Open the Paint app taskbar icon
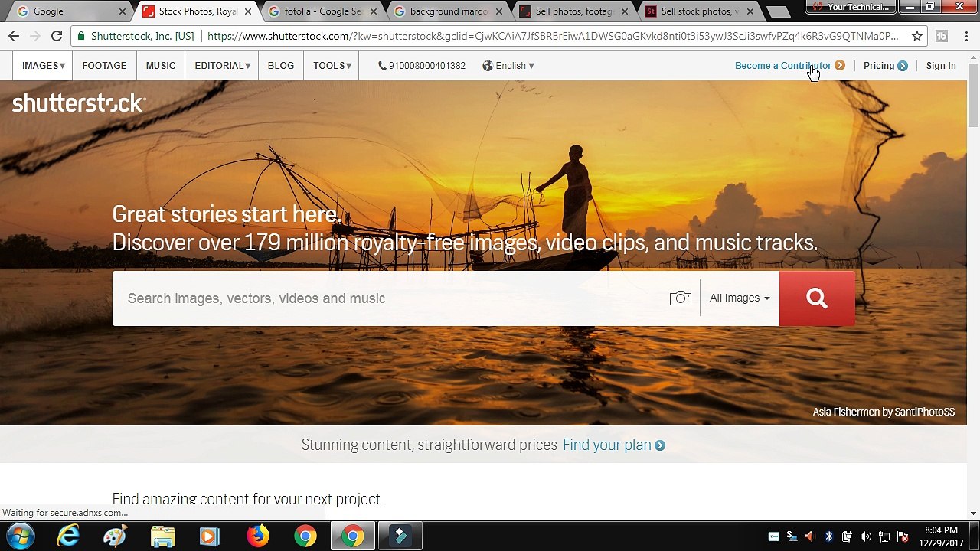 [116, 536]
